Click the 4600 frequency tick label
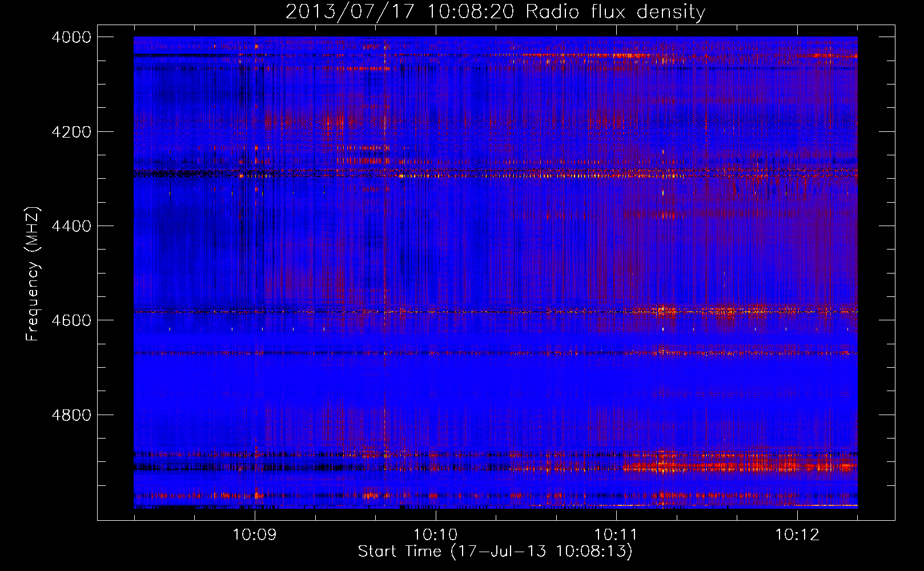924x571 pixels. point(71,320)
